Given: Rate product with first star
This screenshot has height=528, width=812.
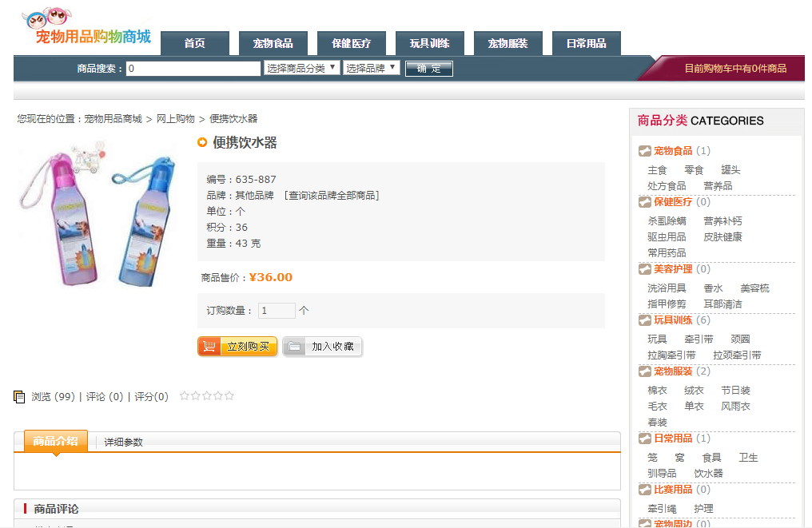Looking at the screenshot, I should pyautogui.click(x=184, y=396).
